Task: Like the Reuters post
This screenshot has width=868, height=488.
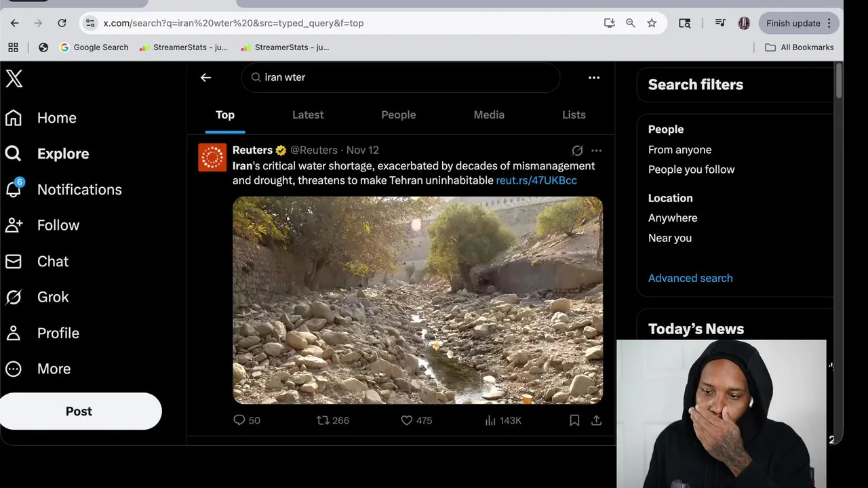Action: pos(407,421)
